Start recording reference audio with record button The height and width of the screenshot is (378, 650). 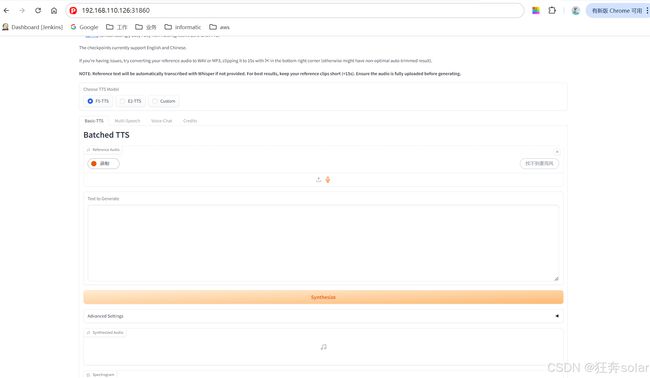click(x=103, y=163)
